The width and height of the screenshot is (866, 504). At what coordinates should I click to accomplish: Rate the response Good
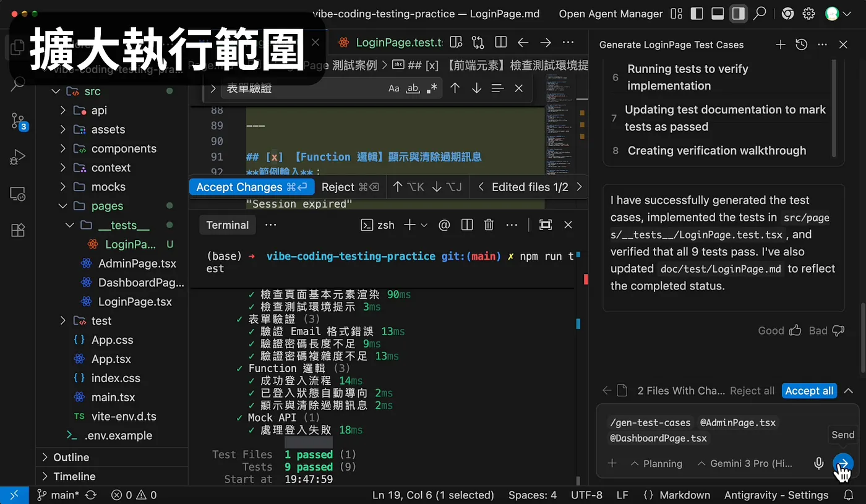[779, 331]
